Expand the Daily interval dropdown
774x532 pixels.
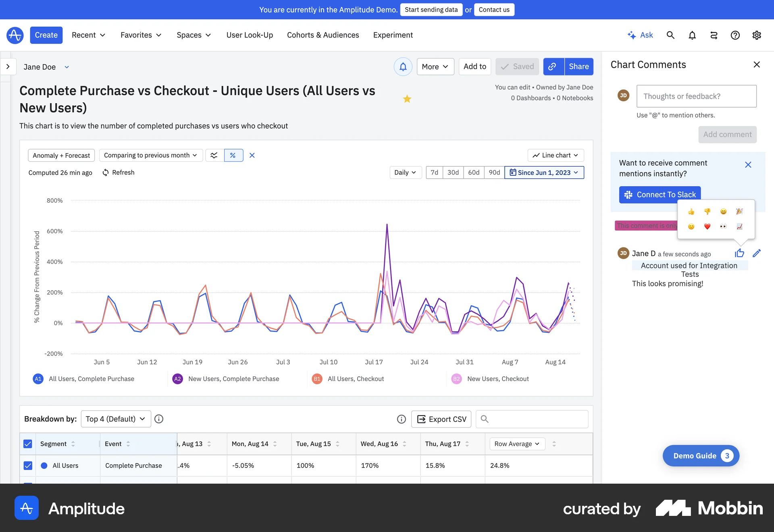coord(405,172)
